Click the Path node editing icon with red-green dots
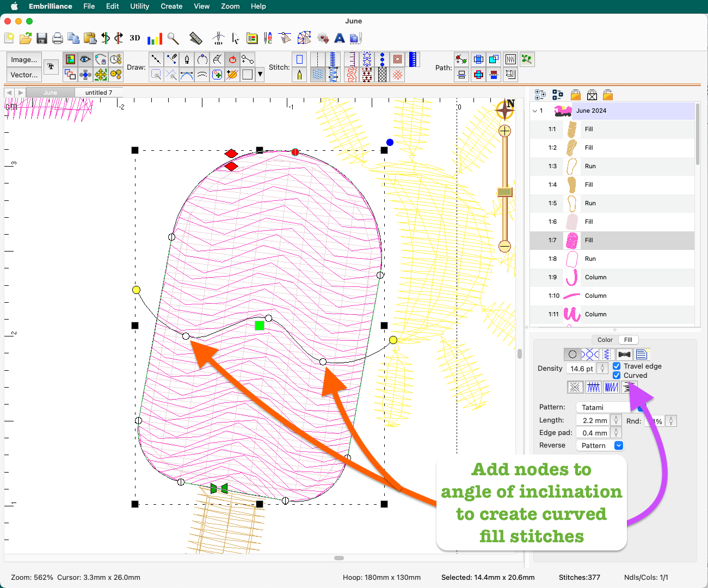708x588 pixels. pos(461,59)
